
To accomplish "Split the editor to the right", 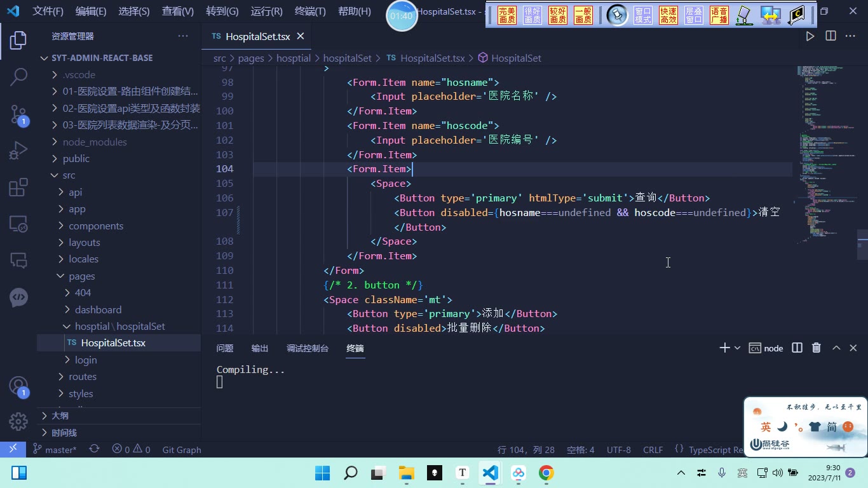I will [831, 36].
